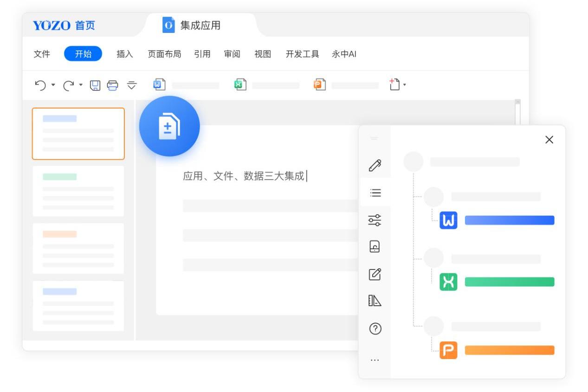Click the green spreadsheet document toolbar icon
Screen dimensions: 588x392
tap(239, 84)
